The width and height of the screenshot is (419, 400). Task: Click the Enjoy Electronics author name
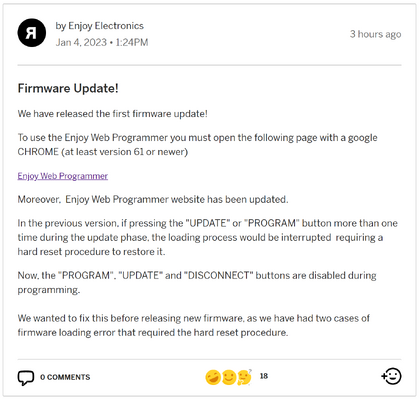tap(106, 26)
